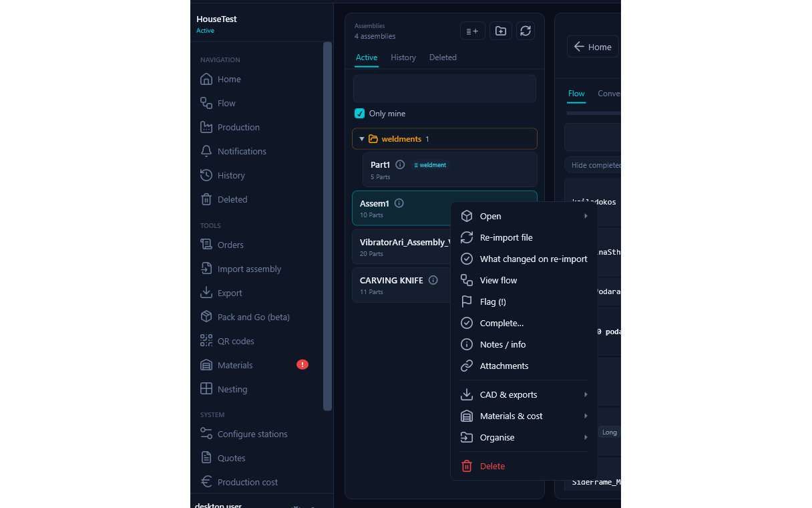The image size is (812, 508).
Task: Expand Open submenu in context menu
Action: tap(524, 216)
